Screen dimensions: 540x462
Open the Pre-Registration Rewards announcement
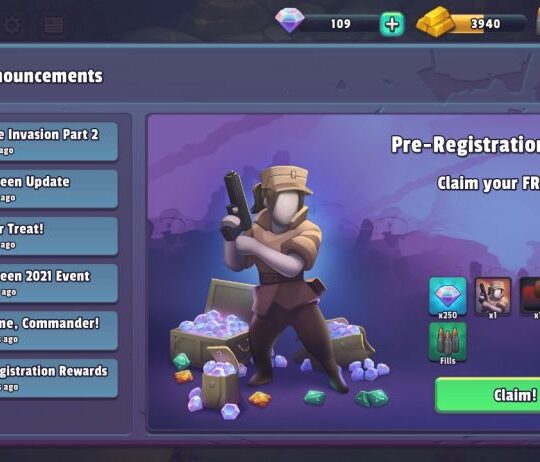click(59, 378)
